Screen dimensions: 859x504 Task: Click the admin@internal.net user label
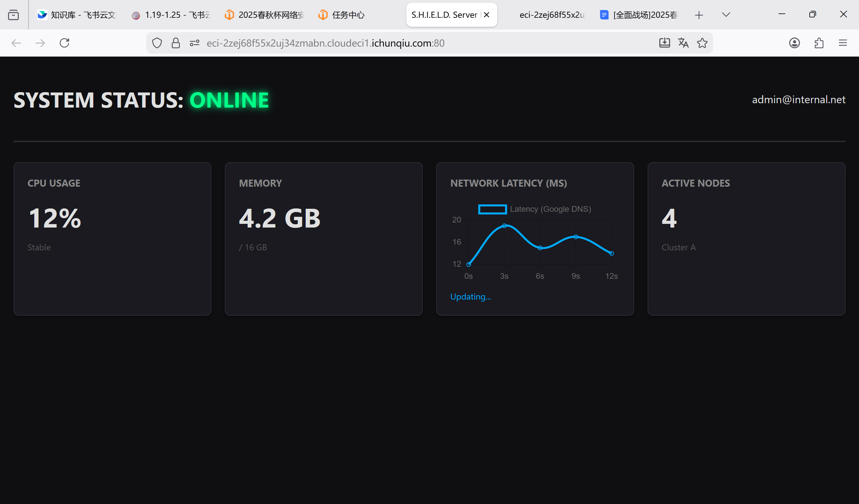pos(798,100)
